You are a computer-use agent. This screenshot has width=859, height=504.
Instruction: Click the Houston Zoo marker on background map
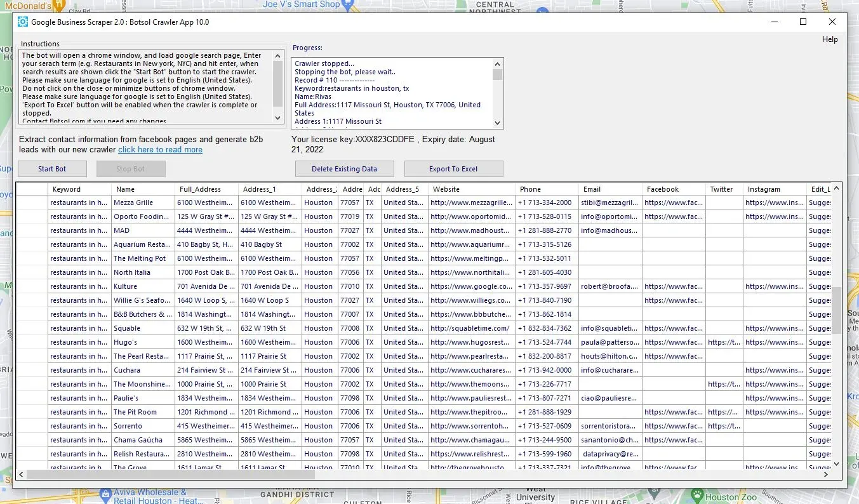coord(698,496)
